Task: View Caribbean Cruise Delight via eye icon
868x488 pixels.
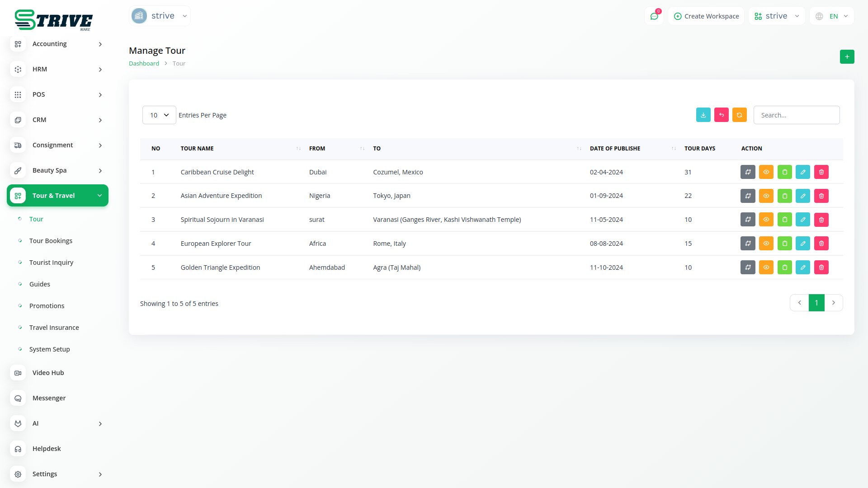Action: (x=766, y=172)
